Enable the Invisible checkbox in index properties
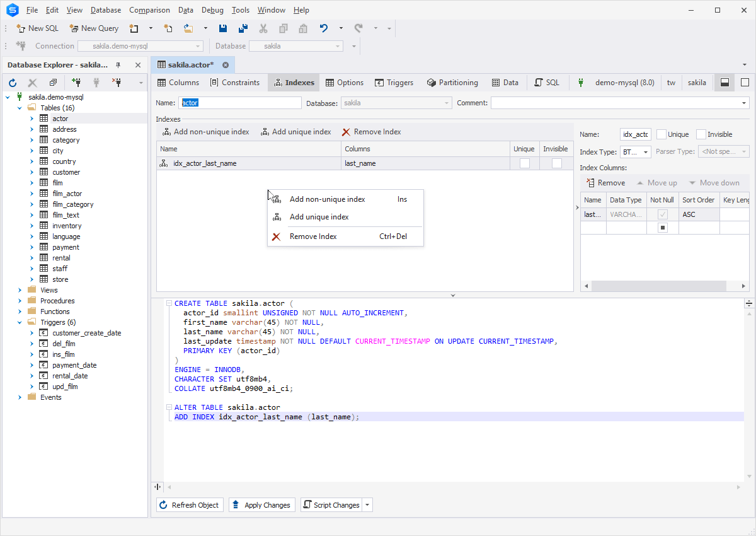 (x=701, y=134)
